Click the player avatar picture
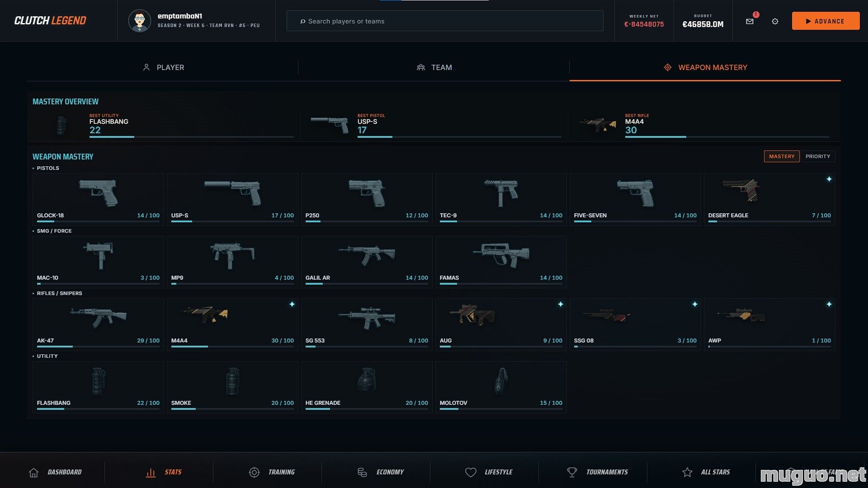Image resolution: width=868 pixels, height=488 pixels. pyautogui.click(x=140, y=21)
